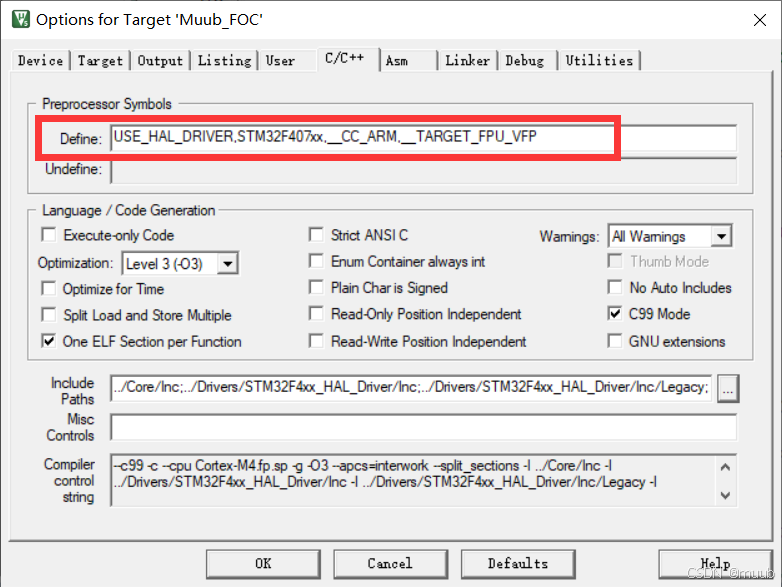This screenshot has width=782, height=587.
Task: Toggle Read-Write Position Independent checkbox
Action: [316, 342]
